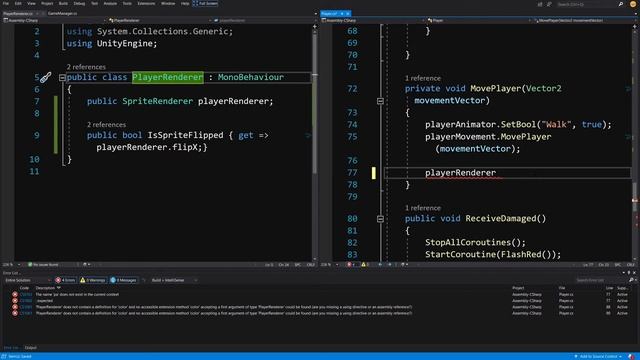Click the No issues found status indicator
This screenshot has height=360, width=640.
[x=43, y=264]
